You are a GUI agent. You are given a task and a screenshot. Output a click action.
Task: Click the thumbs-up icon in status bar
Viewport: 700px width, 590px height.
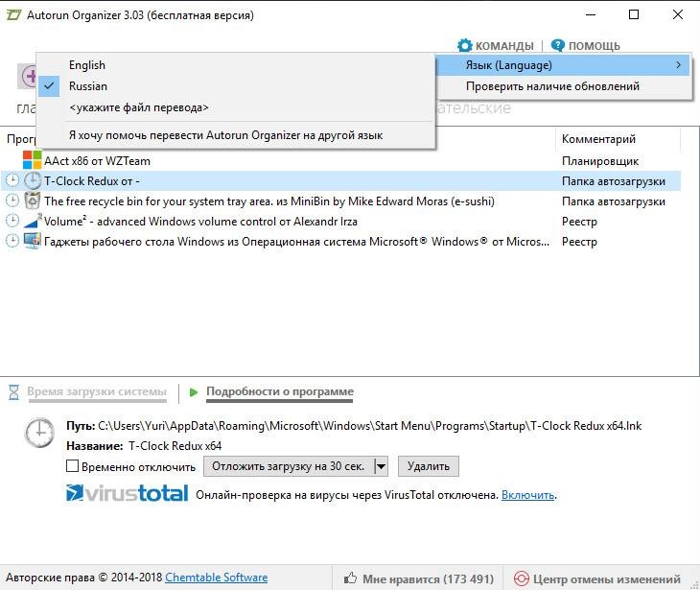350,578
